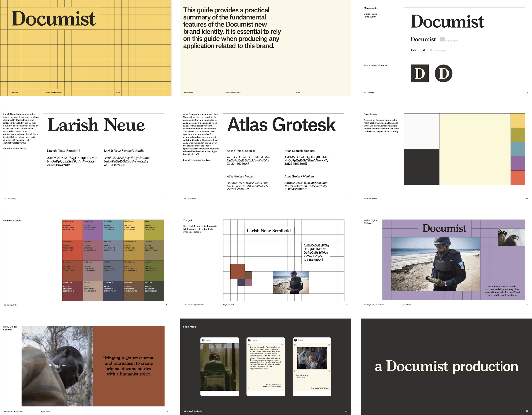Select the Carmine Pink swatch

click(72, 250)
